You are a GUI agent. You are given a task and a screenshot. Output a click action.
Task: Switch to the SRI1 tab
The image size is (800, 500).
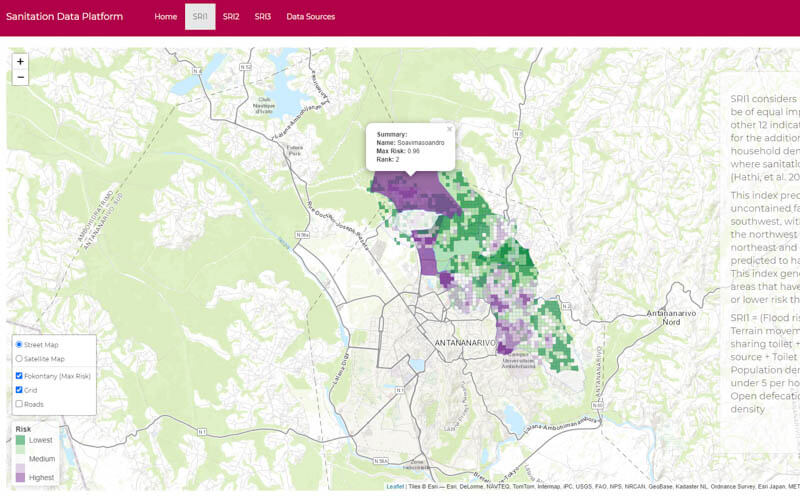[x=200, y=17]
